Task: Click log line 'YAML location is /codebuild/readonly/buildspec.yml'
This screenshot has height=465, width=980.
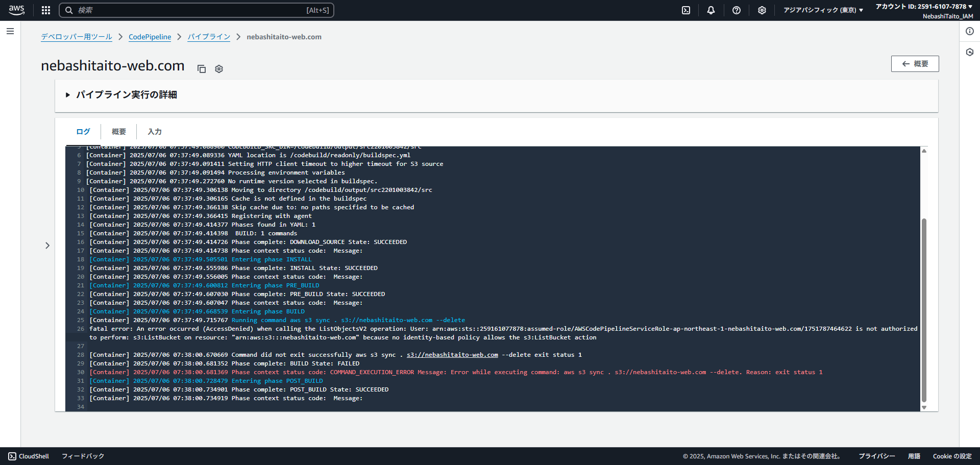Action: click(248, 155)
